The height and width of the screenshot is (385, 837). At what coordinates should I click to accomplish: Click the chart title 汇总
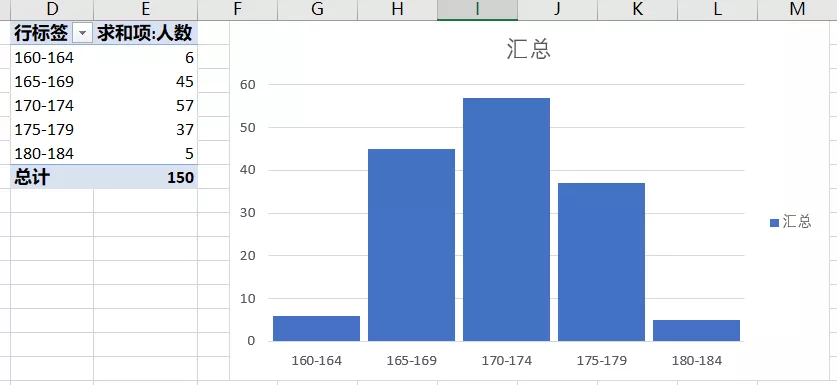[528, 49]
